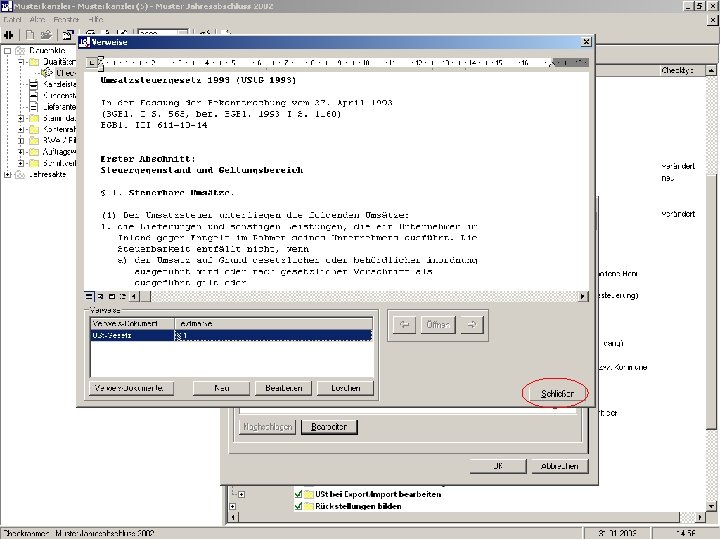Image resolution: width=720 pixels, height=540 pixels.
Task: Click the normal view icon below text
Action: [x=89, y=296]
